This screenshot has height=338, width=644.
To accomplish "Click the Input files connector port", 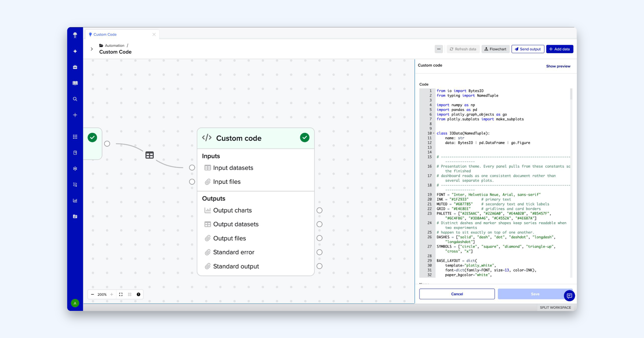I will [192, 182].
